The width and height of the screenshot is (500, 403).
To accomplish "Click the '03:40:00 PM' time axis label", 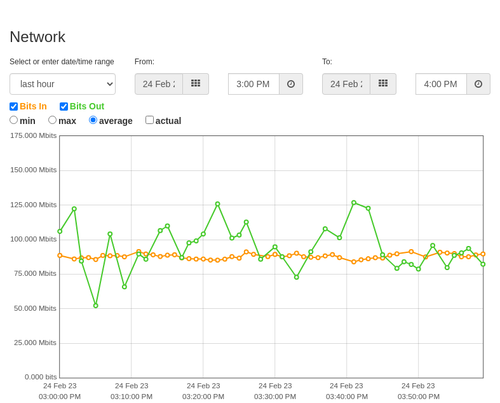I will 347,397.
